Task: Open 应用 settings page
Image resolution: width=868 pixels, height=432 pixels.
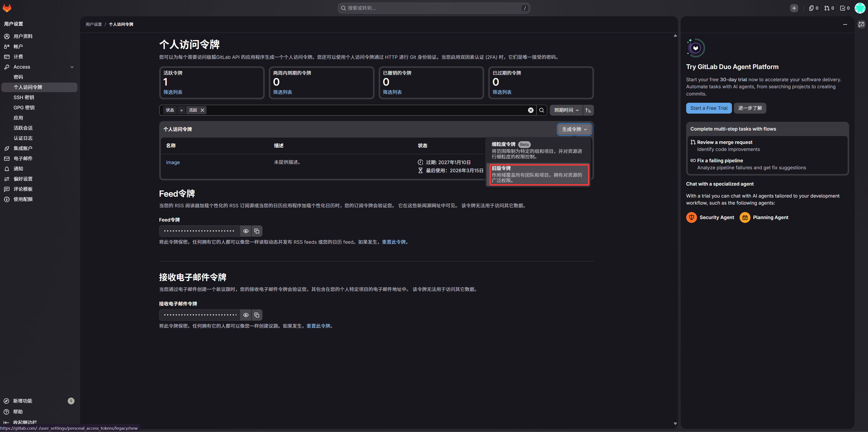Action: coord(39,118)
